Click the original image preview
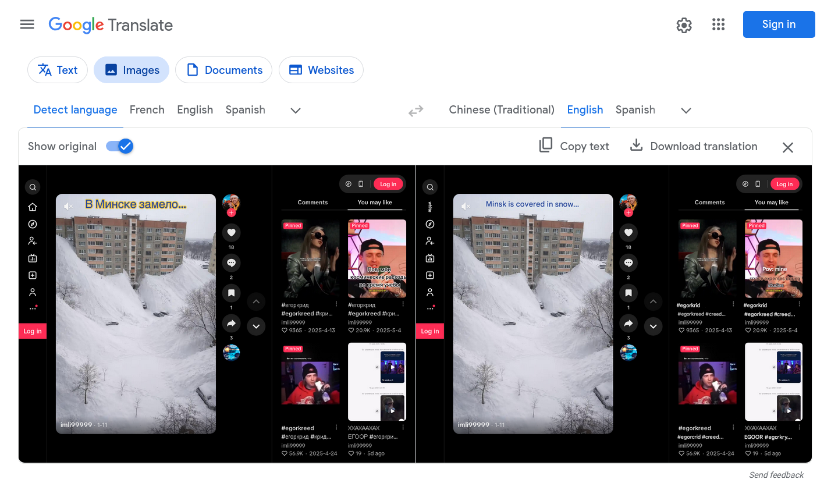The width and height of the screenshot is (831, 504). 217,314
